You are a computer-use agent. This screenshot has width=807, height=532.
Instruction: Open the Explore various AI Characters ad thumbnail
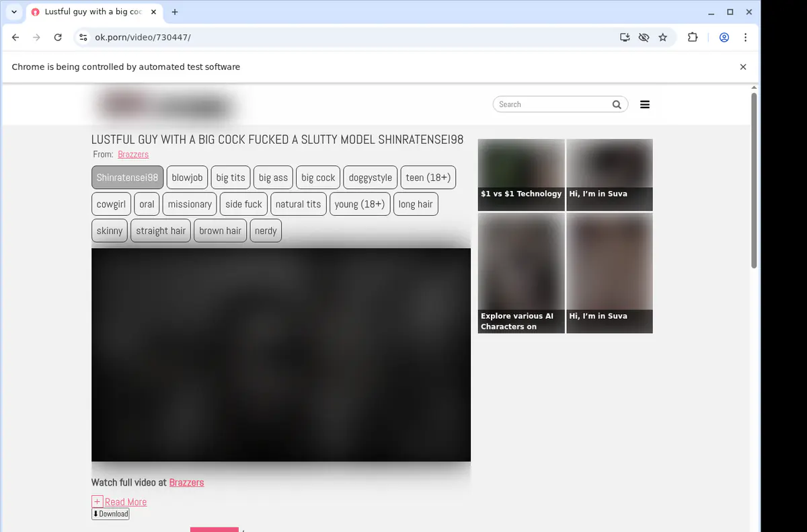tap(521, 273)
